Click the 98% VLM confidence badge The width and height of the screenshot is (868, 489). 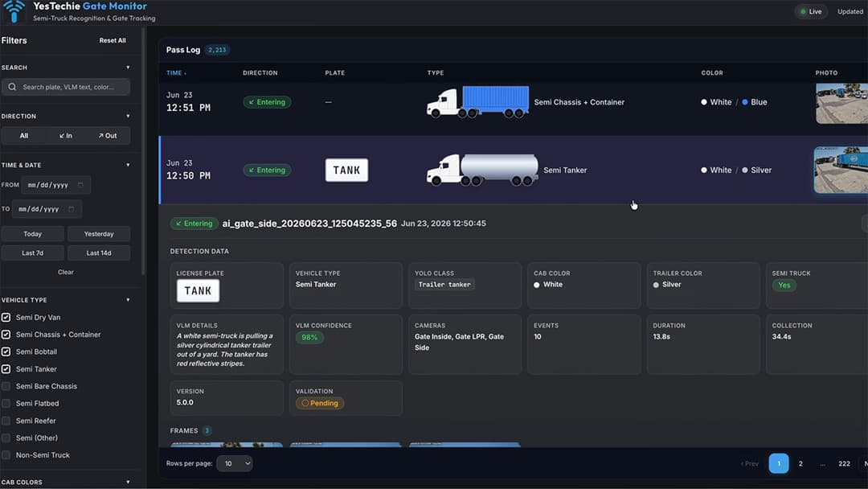pyautogui.click(x=309, y=337)
